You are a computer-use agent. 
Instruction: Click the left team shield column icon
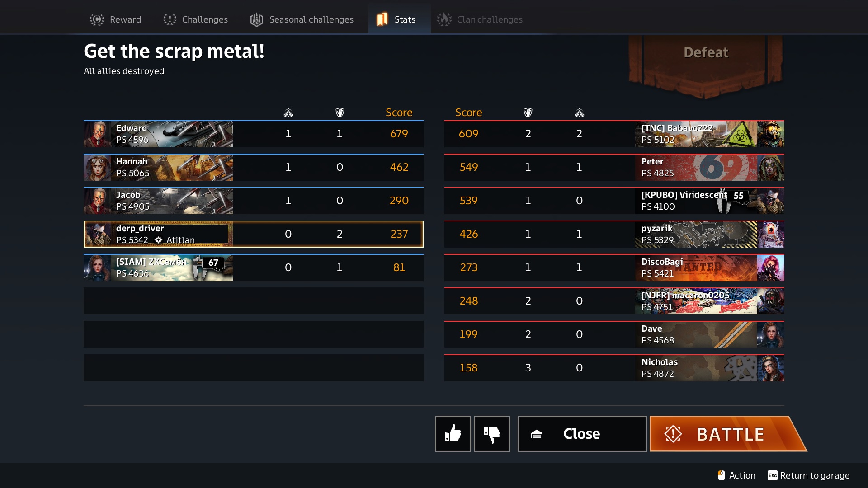(x=340, y=113)
